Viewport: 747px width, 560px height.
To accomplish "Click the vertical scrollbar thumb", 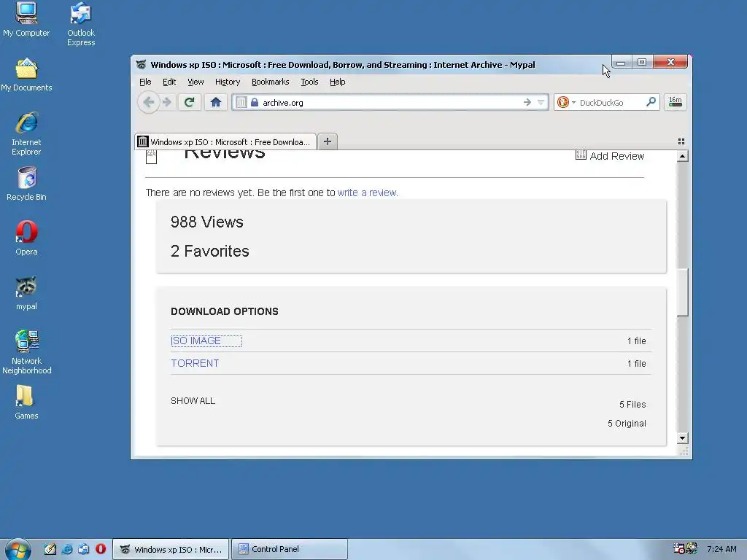I will click(x=683, y=292).
